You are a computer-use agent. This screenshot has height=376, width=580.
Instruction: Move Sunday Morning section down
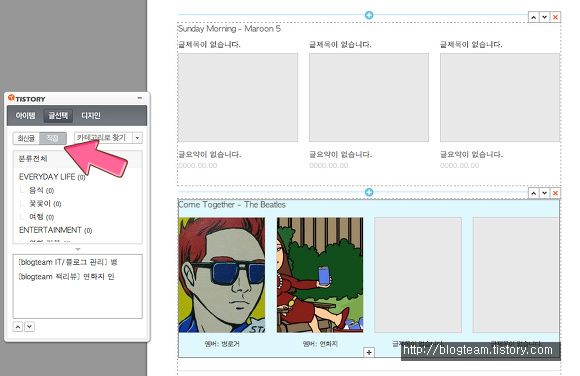(544, 17)
